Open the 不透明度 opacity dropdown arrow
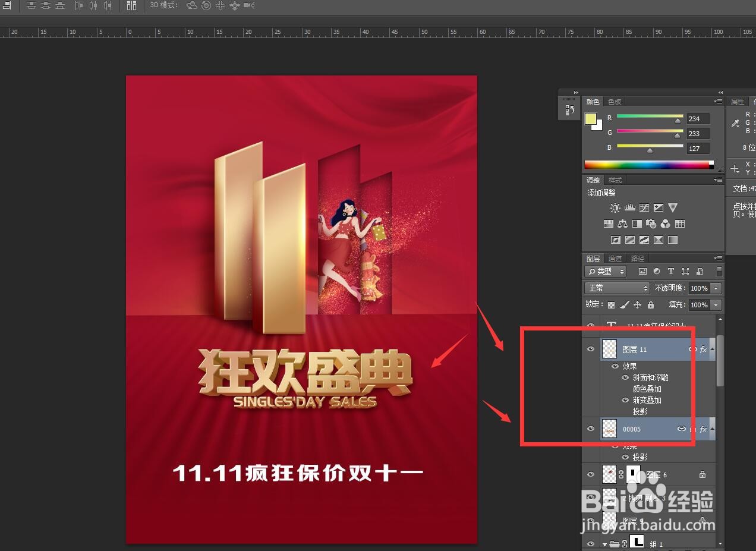The width and height of the screenshot is (756, 551). 716,288
